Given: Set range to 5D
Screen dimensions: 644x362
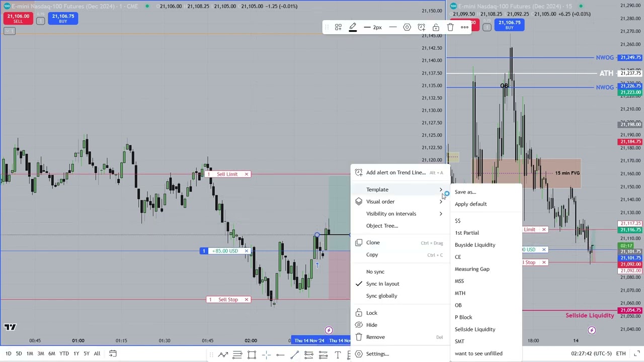Looking at the screenshot, I should coord(19,353).
